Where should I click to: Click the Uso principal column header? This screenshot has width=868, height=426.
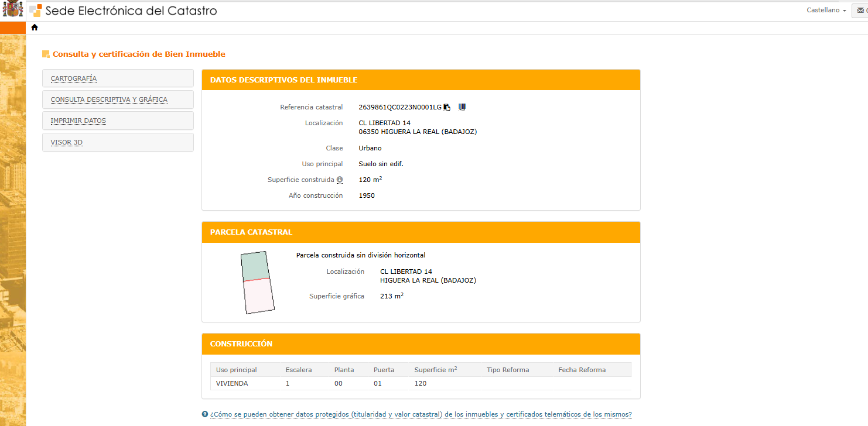(x=237, y=370)
